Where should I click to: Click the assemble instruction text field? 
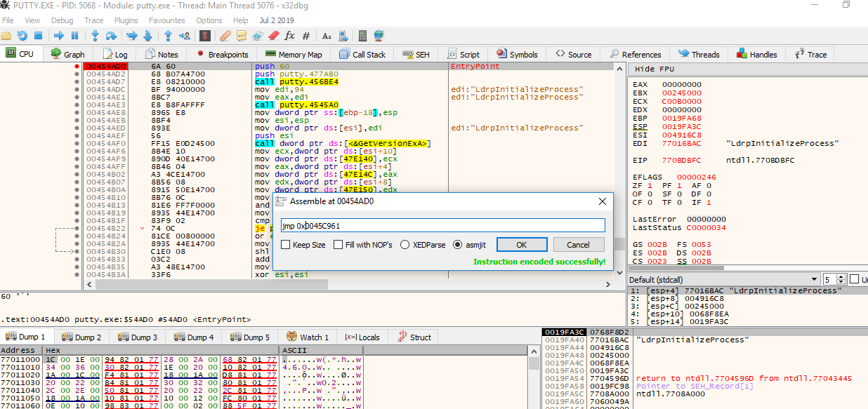442,225
